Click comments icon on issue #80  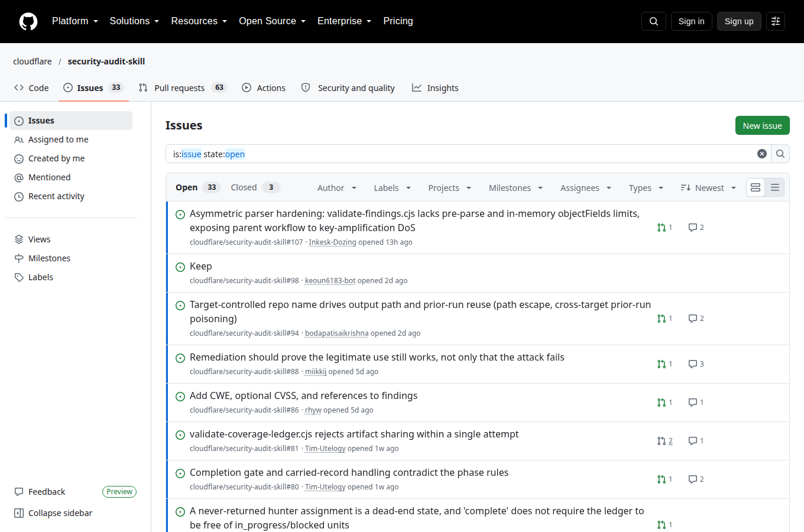(x=693, y=479)
